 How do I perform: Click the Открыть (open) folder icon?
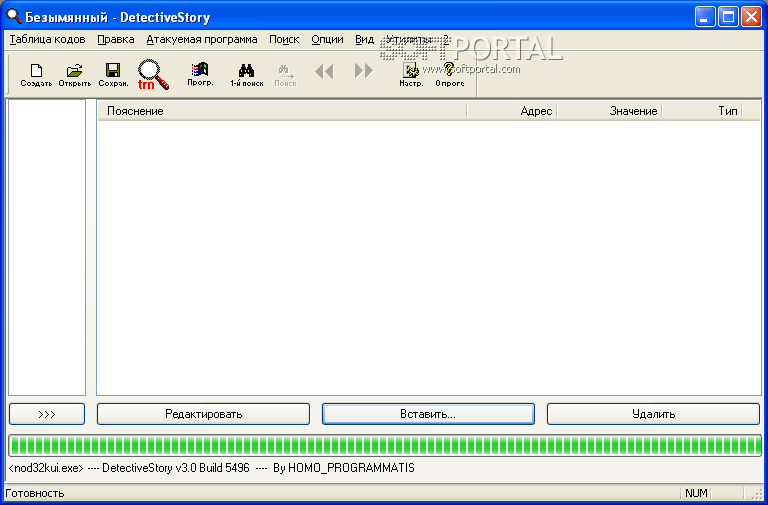[74, 75]
